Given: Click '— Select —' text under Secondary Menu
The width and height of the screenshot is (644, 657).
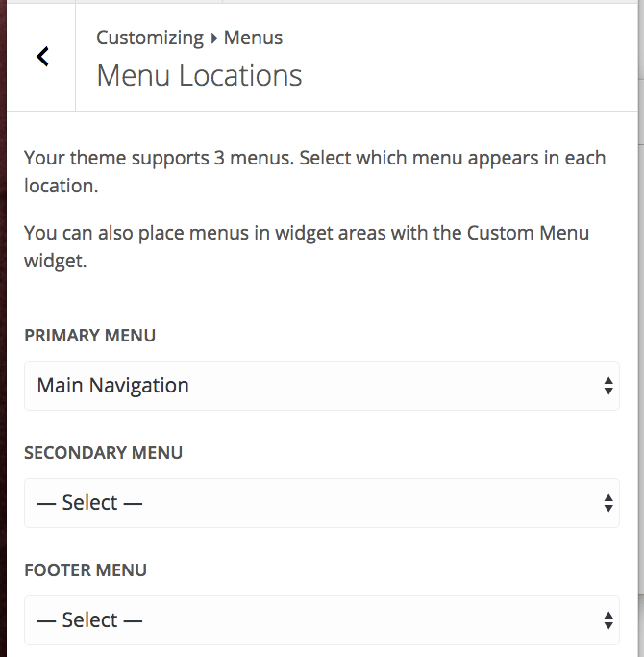Looking at the screenshot, I should 89,503.
